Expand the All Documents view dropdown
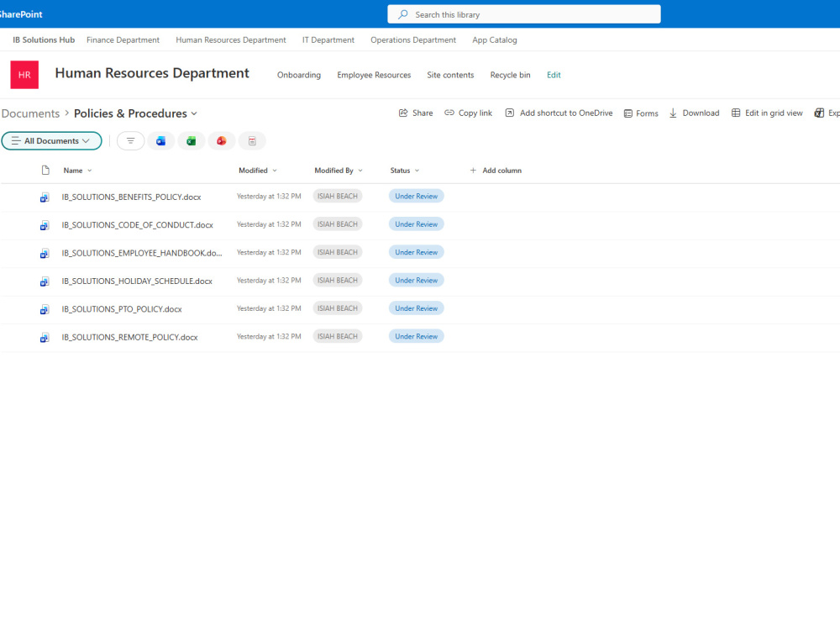840x631 pixels. point(51,141)
